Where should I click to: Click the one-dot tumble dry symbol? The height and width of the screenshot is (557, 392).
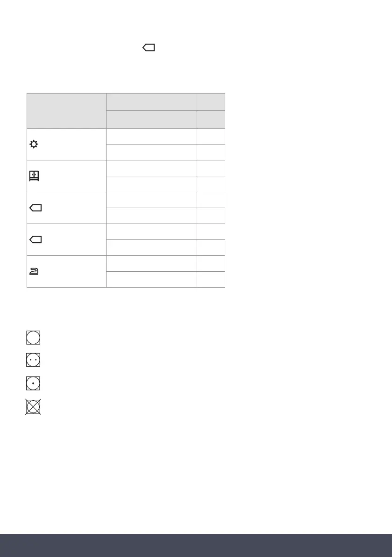(33, 383)
